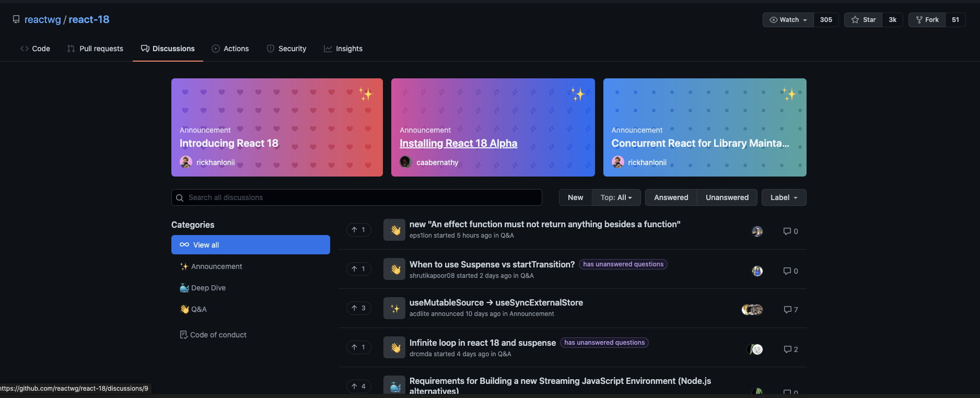Image resolution: width=980 pixels, height=398 pixels.
Task: Select the Deep Dive category
Action: [251, 288]
